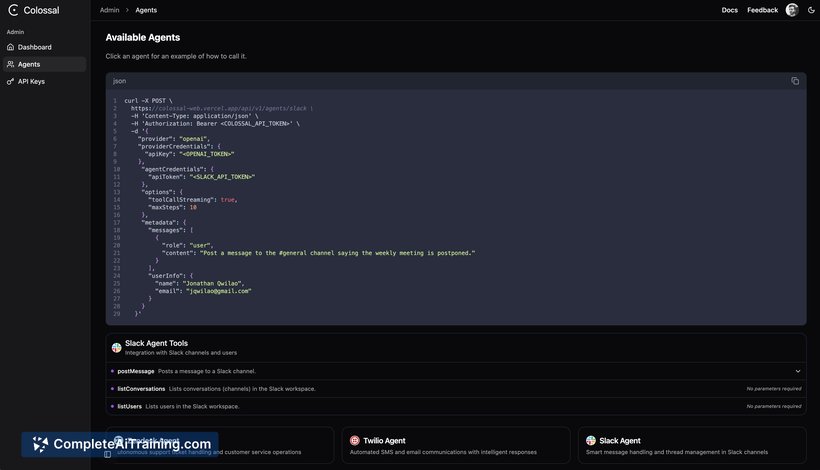Image resolution: width=820 pixels, height=470 pixels.
Task: Click the Slack Agent card icon
Action: click(x=591, y=441)
